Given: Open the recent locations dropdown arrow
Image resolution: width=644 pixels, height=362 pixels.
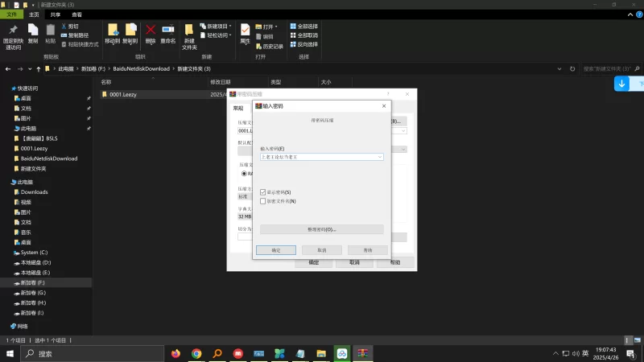Looking at the screenshot, I should coord(30,69).
